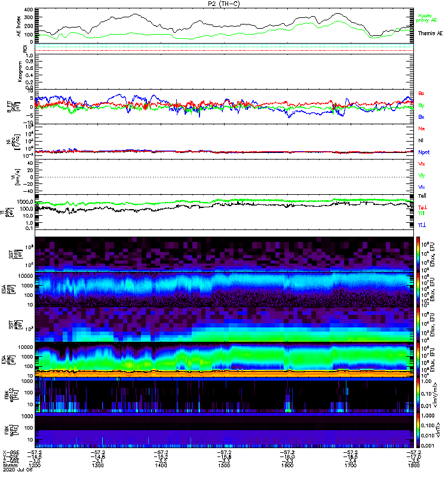
Task: Click the ESA electron spectrogram color bar
Action: pyautogui.click(x=418, y=360)
